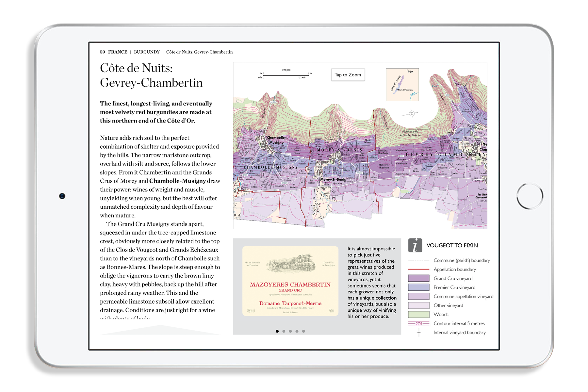588x392 pixels.
Task: Tap the iPad front camera lens
Action: point(62,196)
